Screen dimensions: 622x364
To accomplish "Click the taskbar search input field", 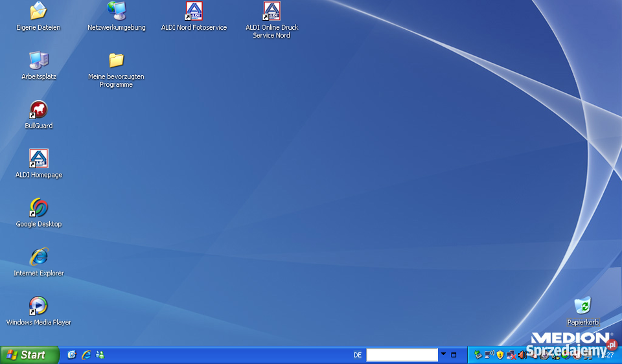I will (402, 355).
